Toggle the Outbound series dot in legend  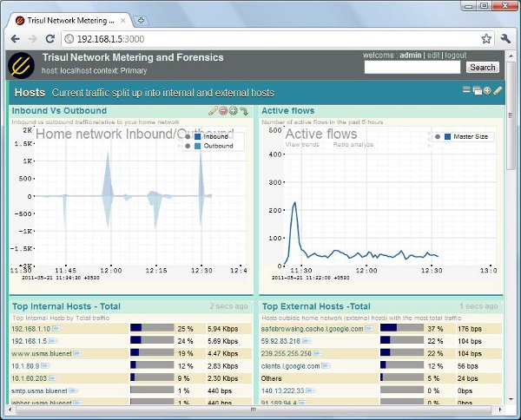[188, 146]
